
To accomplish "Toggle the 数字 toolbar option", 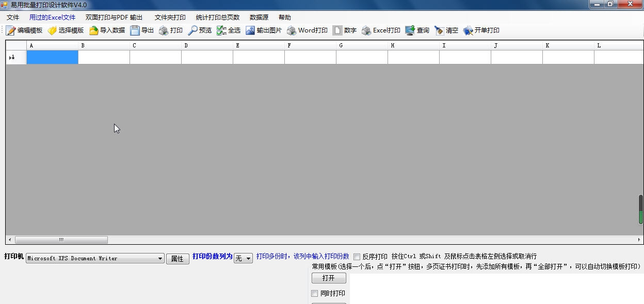I will (x=346, y=30).
